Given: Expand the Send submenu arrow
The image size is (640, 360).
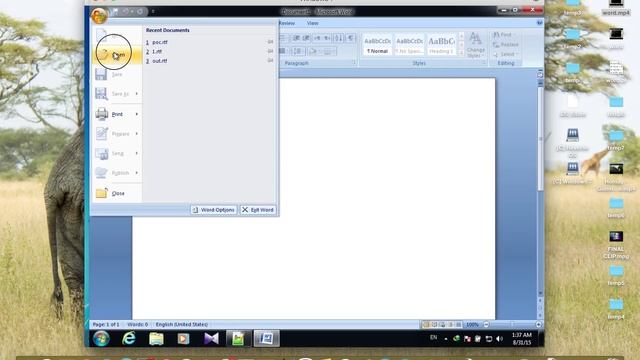Looking at the screenshot, I should click(x=137, y=153).
